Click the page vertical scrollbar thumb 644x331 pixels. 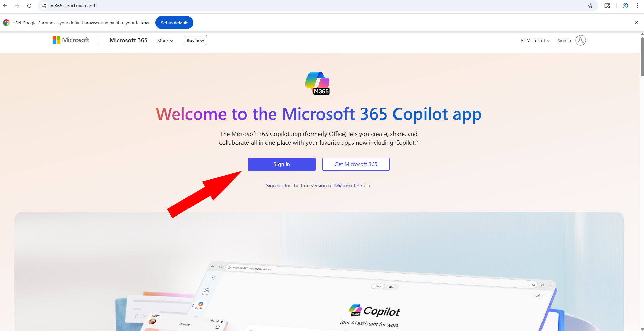(642, 57)
